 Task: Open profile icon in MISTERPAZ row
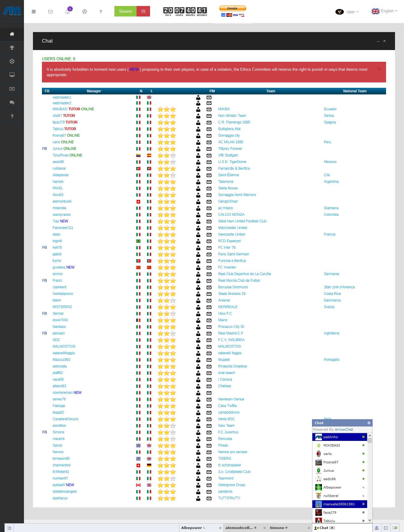click(x=198, y=307)
